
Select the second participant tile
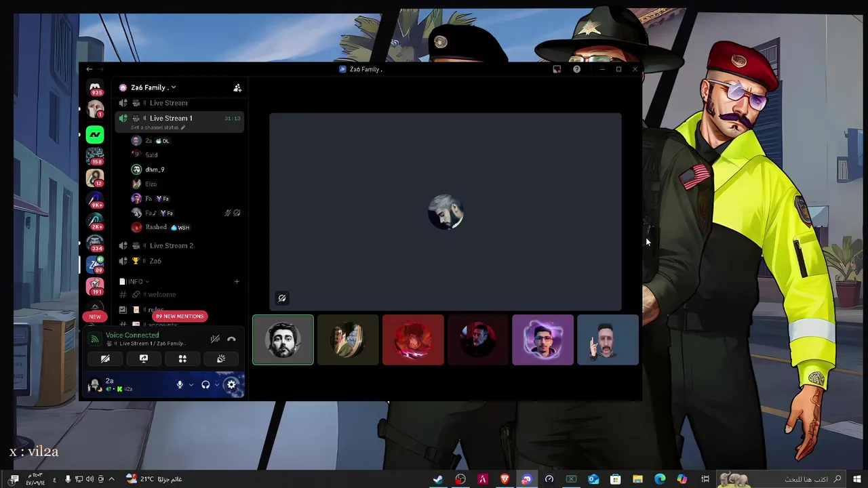(x=348, y=340)
